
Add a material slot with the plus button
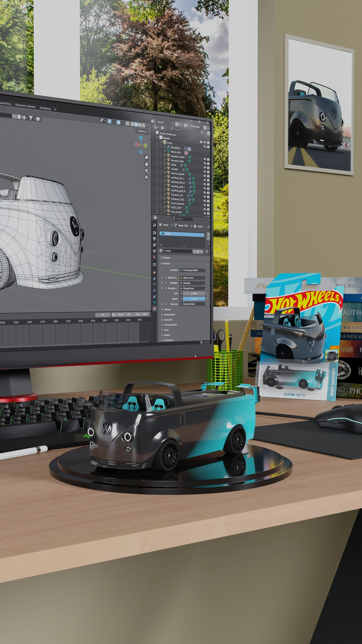point(208,234)
